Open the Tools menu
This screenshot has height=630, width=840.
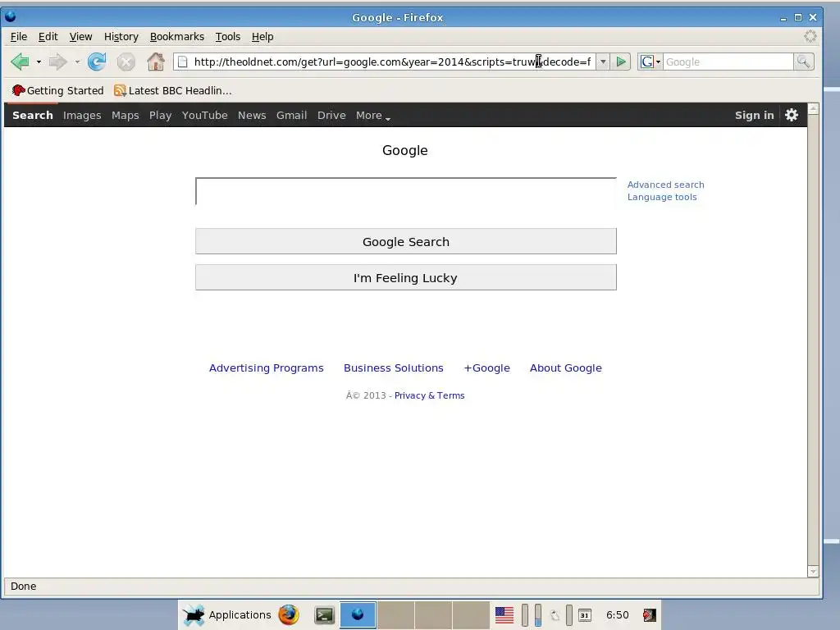[228, 36]
